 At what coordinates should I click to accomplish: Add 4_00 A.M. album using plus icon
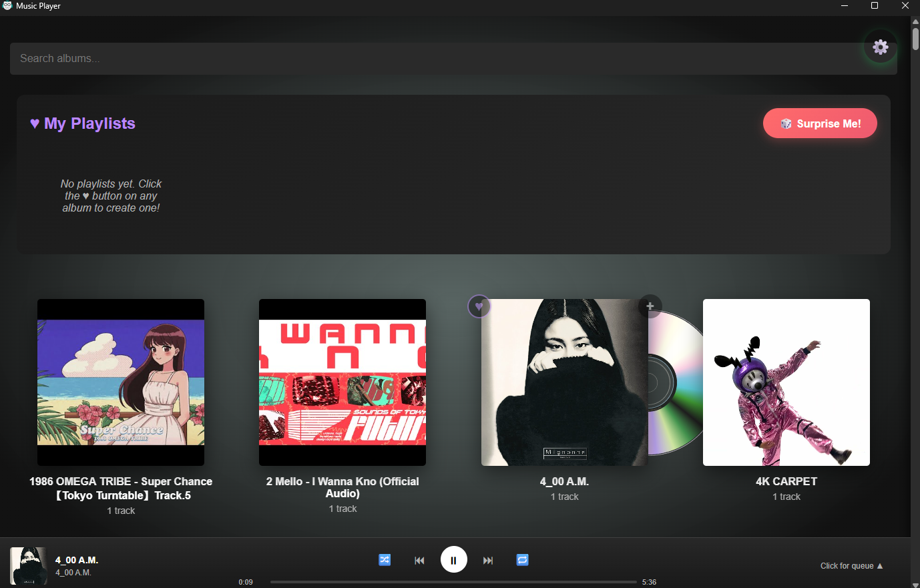click(650, 306)
